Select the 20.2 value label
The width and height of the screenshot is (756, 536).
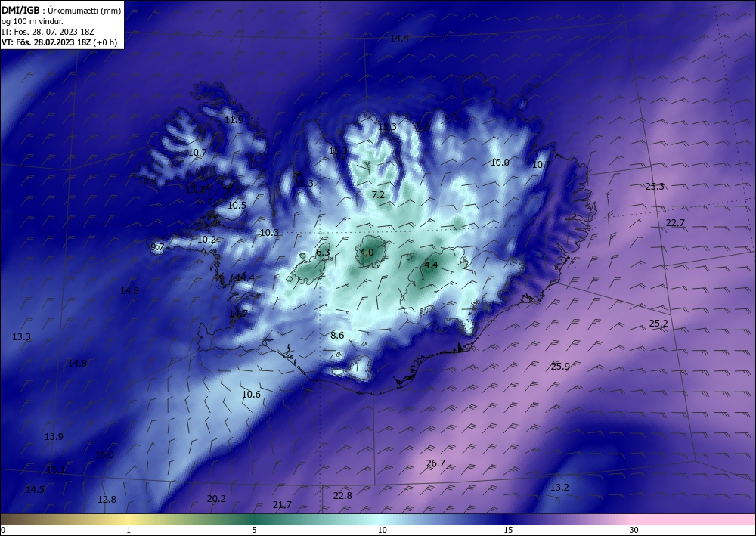click(216, 498)
